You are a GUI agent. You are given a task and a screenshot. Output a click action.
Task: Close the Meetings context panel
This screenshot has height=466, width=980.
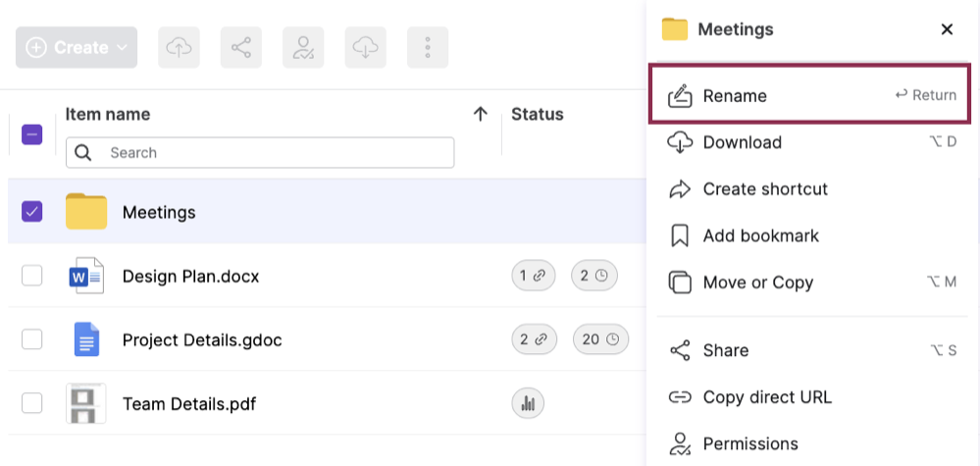[947, 29]
